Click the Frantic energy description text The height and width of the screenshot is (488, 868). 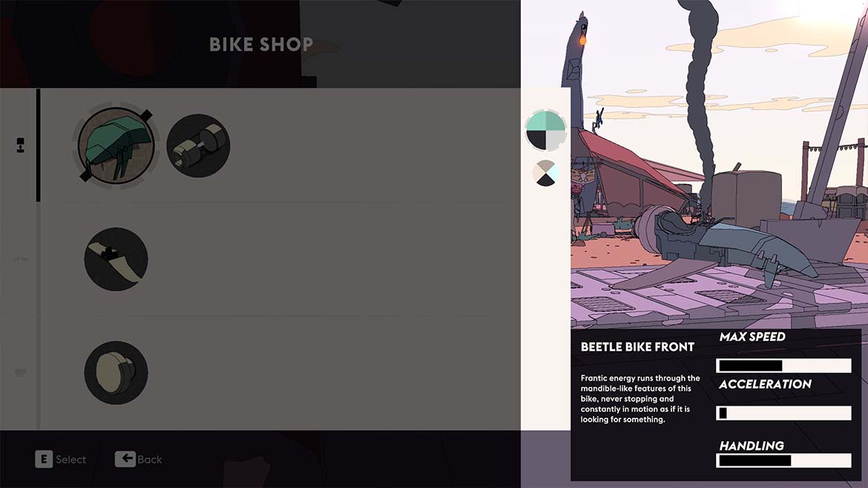640,398
